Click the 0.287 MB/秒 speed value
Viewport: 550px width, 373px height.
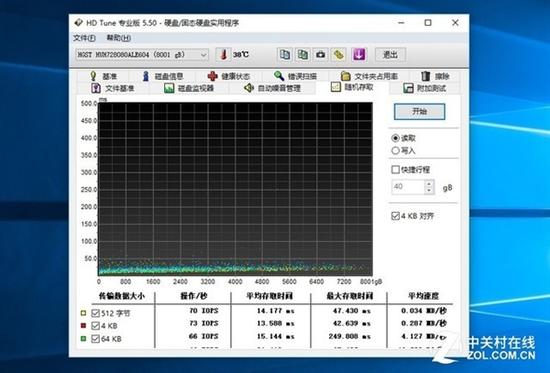coord(424,324)
